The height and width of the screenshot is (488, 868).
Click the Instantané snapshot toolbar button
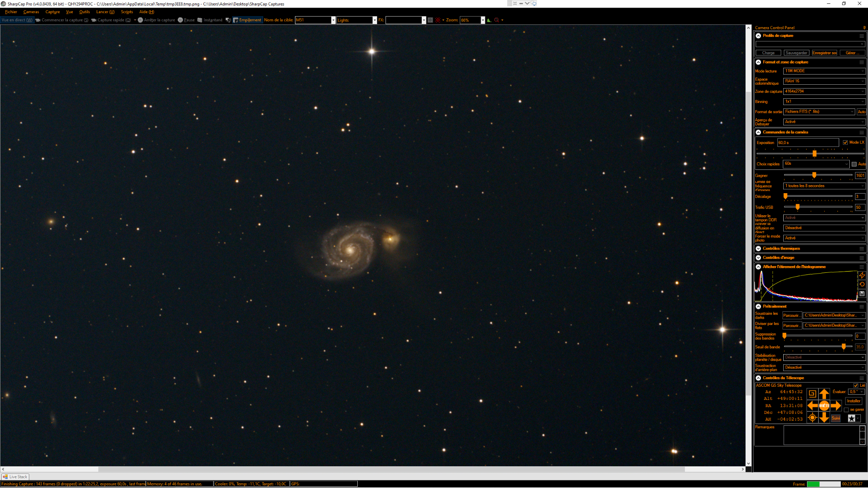210,20
